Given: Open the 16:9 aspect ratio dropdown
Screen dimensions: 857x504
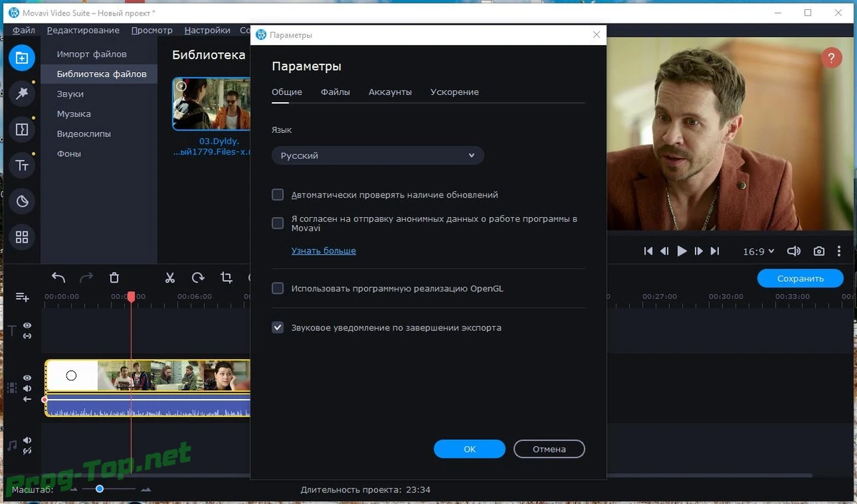Looking at the screenshot, I should (x=758, y=251).
